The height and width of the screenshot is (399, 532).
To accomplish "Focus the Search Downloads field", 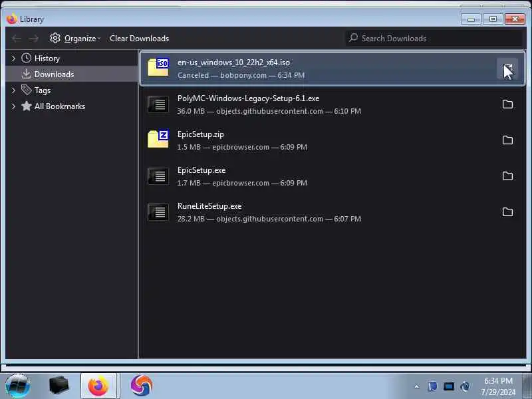I will click(434, 38).
